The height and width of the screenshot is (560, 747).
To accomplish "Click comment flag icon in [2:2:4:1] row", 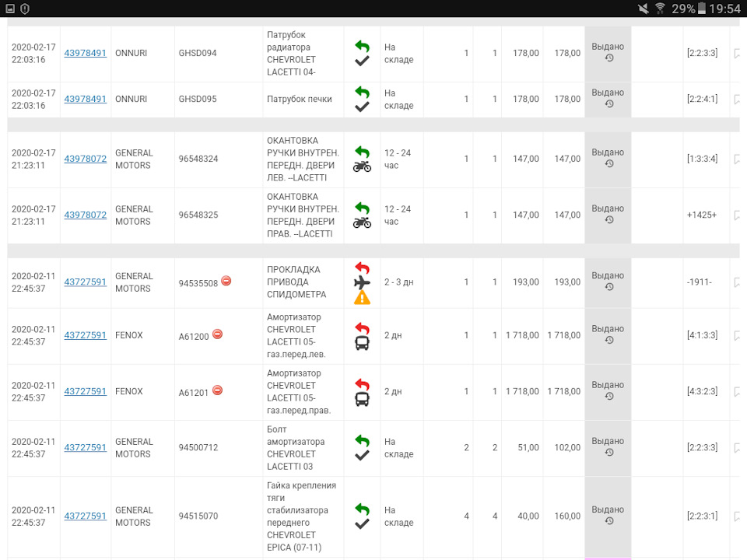I will tap(737, 99).
